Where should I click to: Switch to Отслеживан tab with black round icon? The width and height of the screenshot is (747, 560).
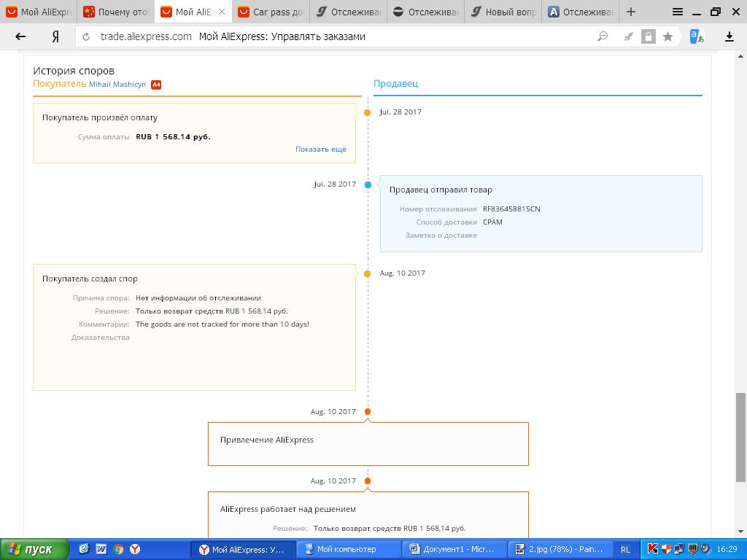coord(425,12)
